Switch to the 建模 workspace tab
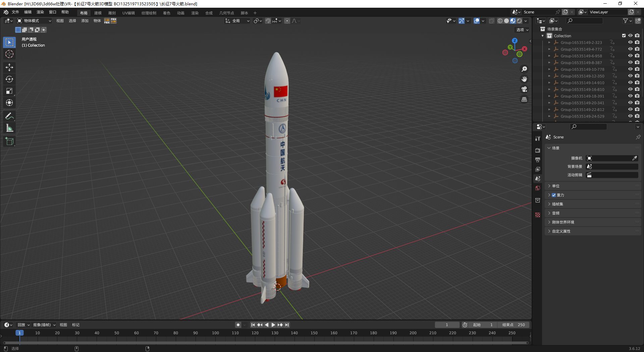This screenshot has width=644, height=352. 98,13
